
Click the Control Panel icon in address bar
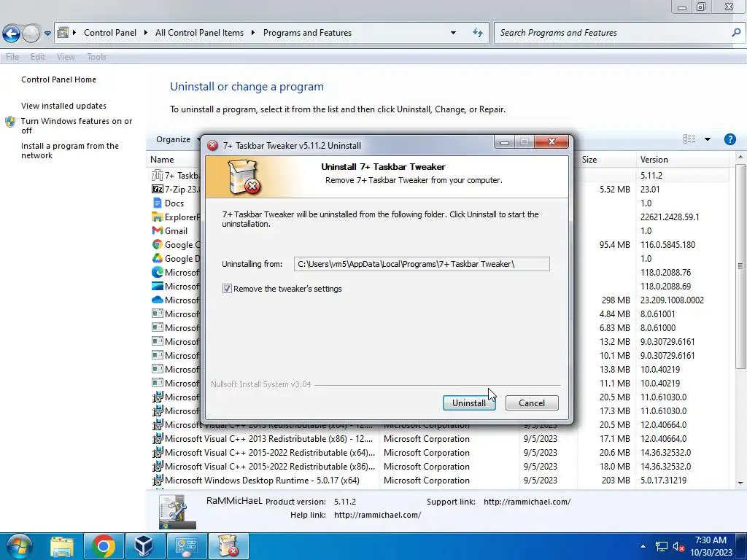[63, 32]
